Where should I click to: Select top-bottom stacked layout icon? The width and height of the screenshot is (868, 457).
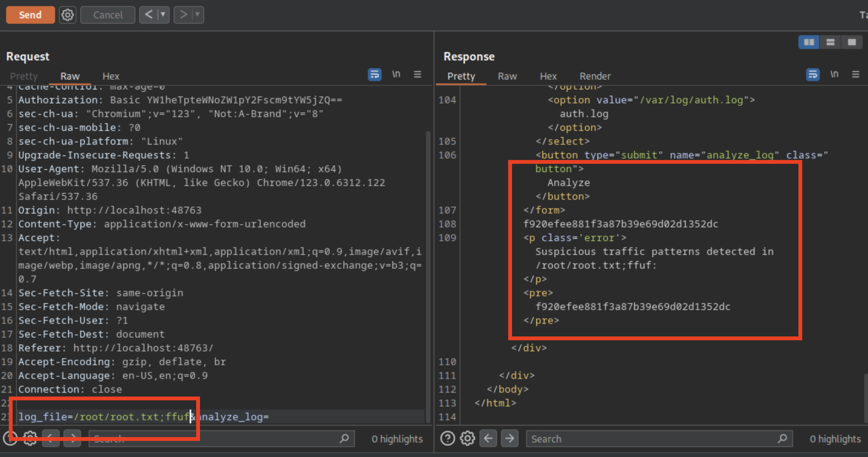point(830,42)
